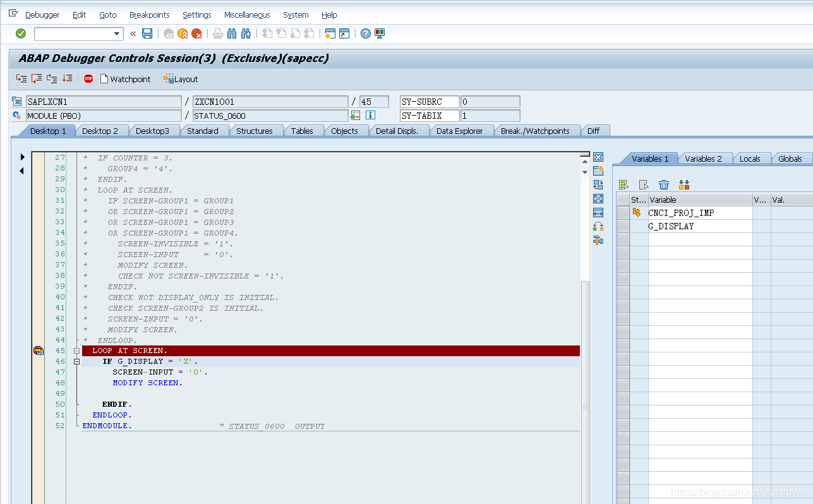The width and height of the screenshot is (813, 504).
Task: Click the Save disk icon
Action: tap(147, 33)
